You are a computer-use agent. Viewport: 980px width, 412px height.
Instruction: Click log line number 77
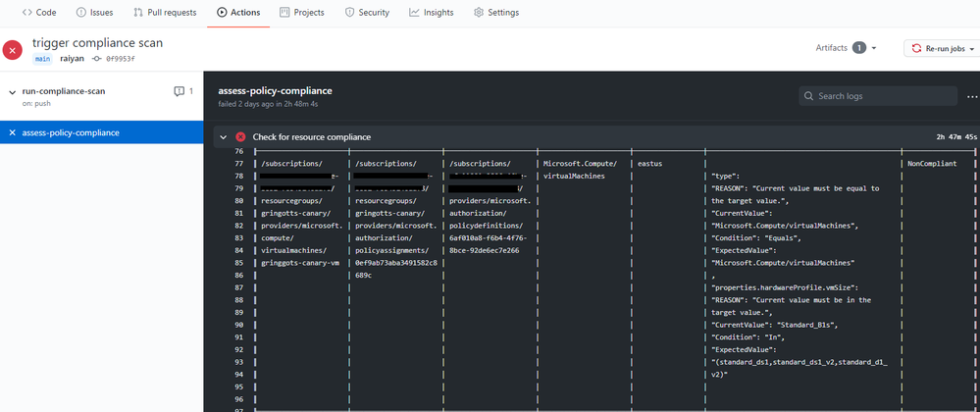click(x=237, y=164)
